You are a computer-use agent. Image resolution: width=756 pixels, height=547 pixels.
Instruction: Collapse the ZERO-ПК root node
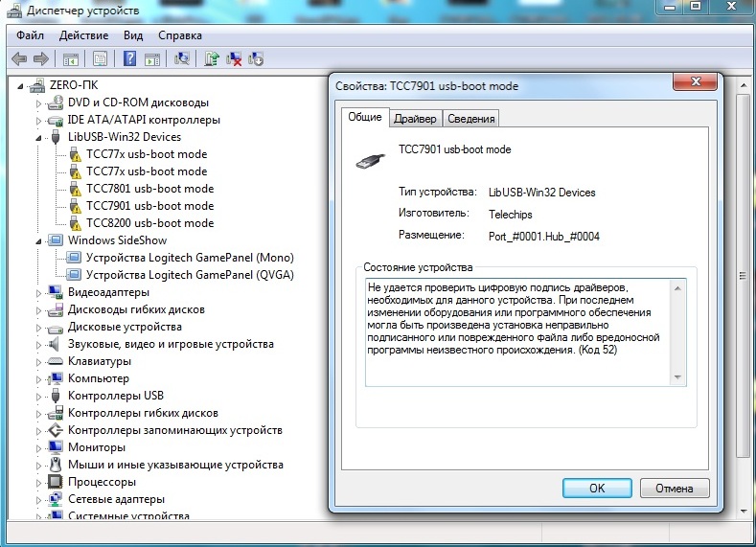(20, 86)
